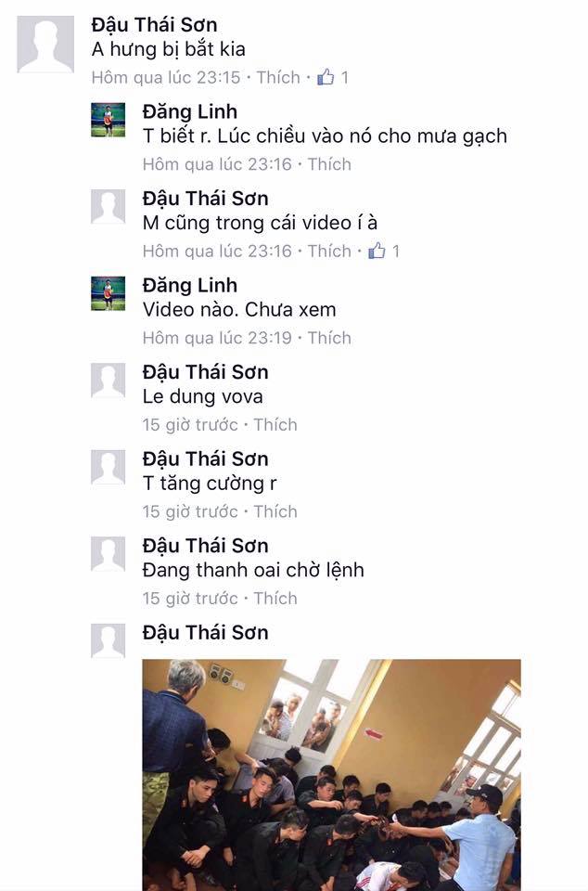Open Đăng Linh's avatar beside 'Video nào. Chưa xem'

click(x=108, y=293)
